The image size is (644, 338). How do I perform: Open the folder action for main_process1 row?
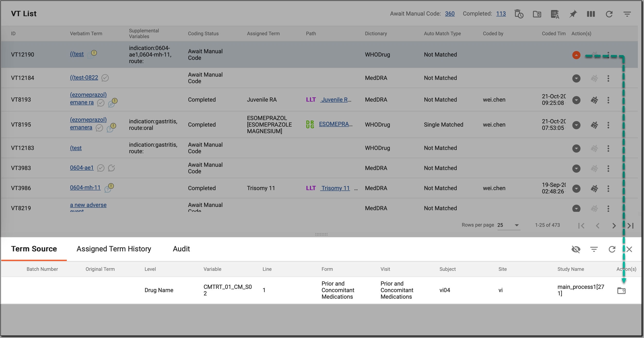point(621,291)
